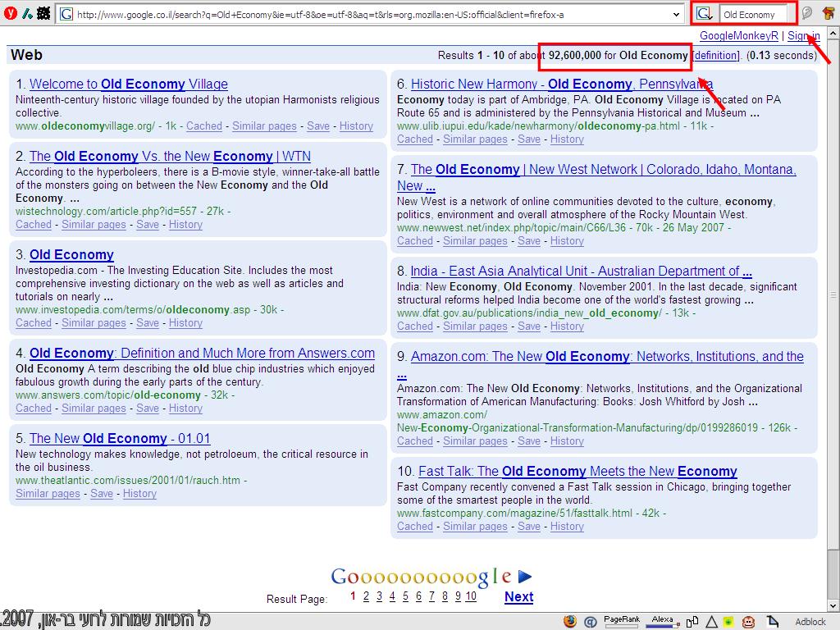Open result Welcome to Old Economy Village
The height and width of the screenshot is (630, 840).
coord(129,84)
